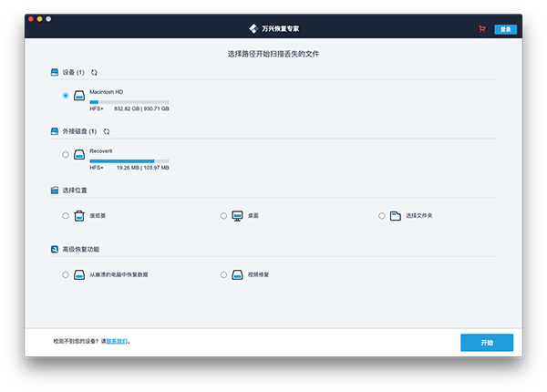Click the 高级恢复功能 section heading
Screen dimensions: 547x392
pyautogui.click(x=81, y=249)
